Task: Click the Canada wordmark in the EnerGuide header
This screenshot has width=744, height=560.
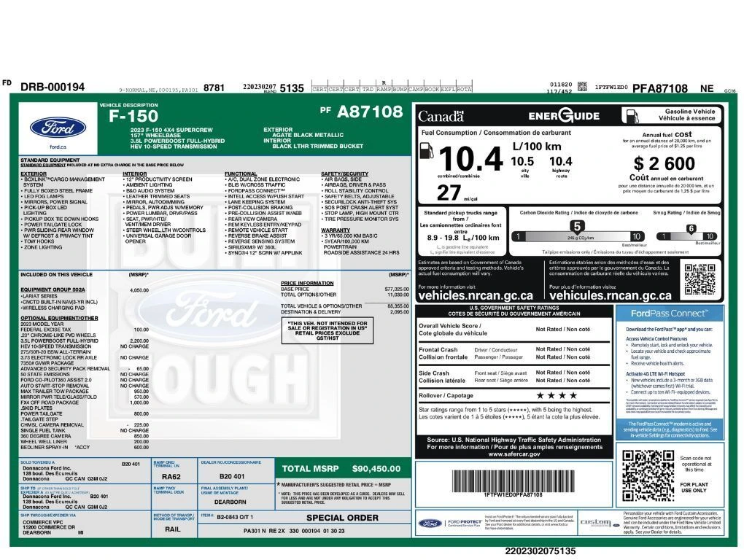Action: (x=441, y=116)
